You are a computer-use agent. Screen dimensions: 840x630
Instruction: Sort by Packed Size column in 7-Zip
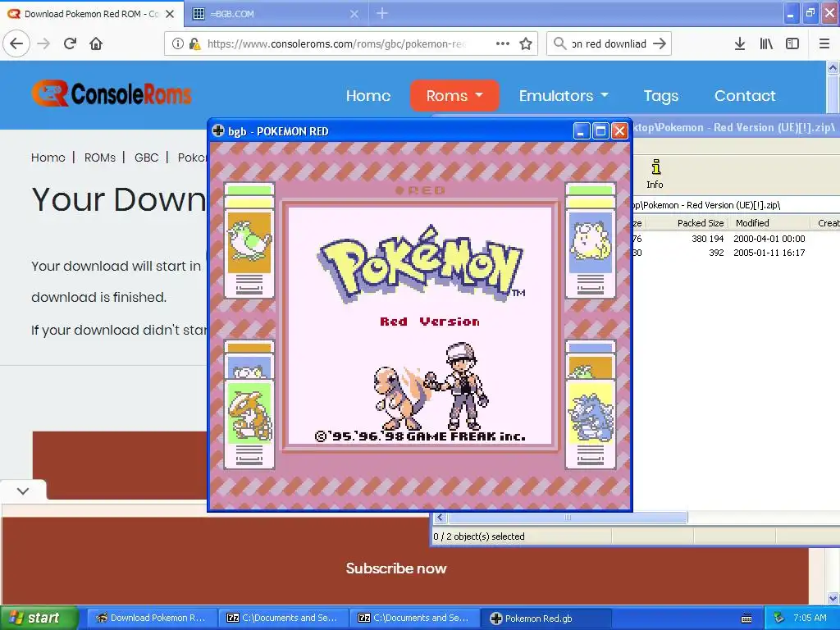click(x=701, y=223)
